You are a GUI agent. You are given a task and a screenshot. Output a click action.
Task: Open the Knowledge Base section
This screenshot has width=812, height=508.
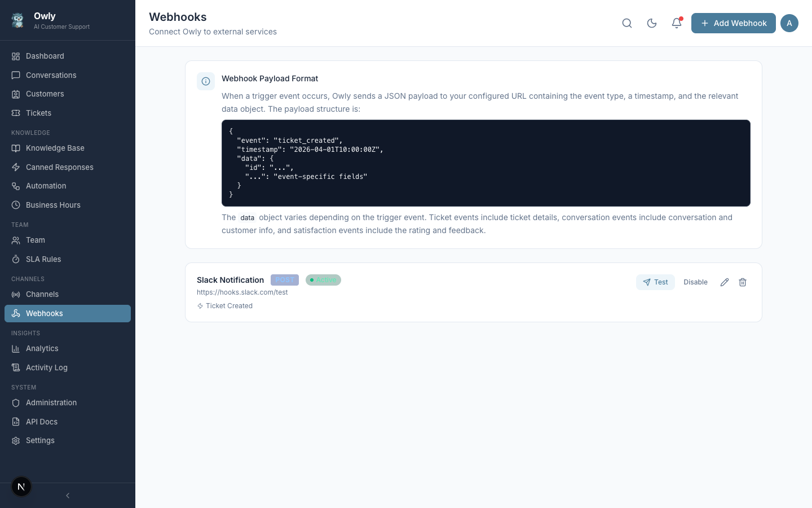pyautogui.click(x=55, y=148)
